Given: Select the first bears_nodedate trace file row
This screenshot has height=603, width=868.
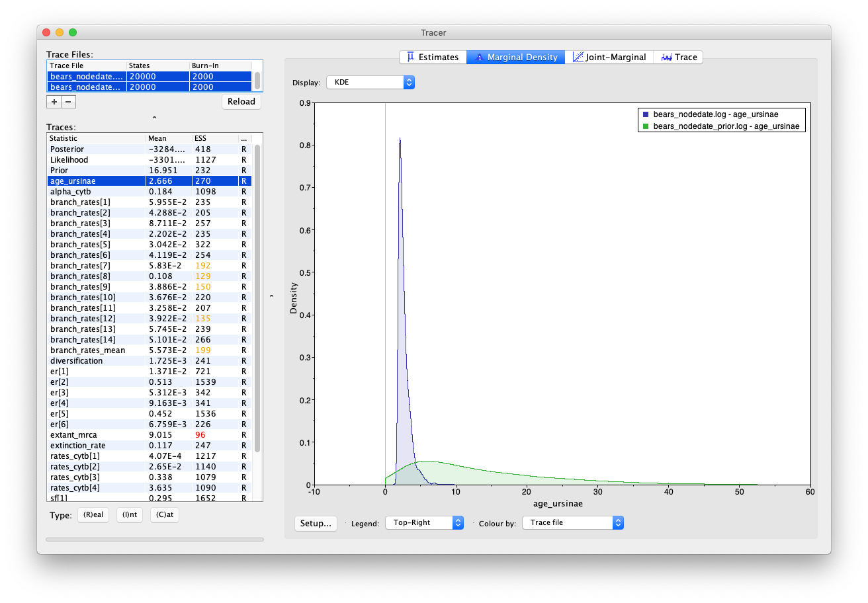Looking at the screenshot, I should (x=150, y=76).
